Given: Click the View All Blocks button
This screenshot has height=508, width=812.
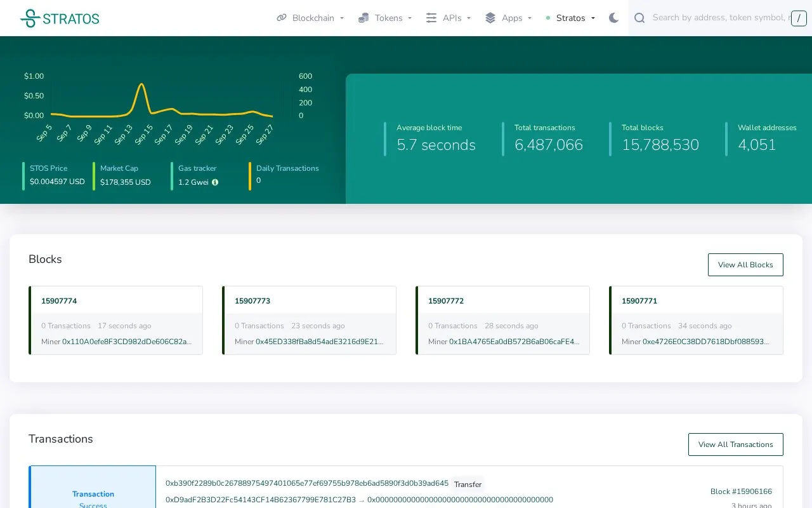Looking at the screenshot, I should pyautogui.click(x=745, y=265).
